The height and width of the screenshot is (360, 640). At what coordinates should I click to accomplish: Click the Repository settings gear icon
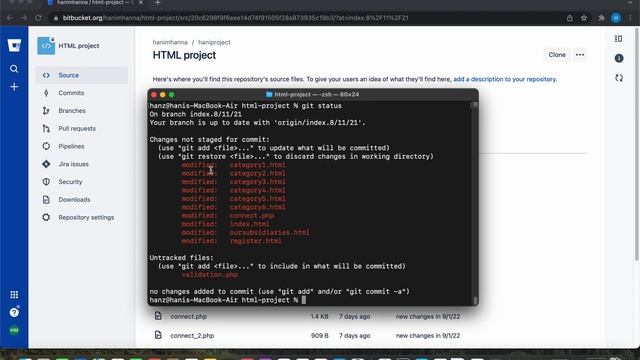[46, 218]
